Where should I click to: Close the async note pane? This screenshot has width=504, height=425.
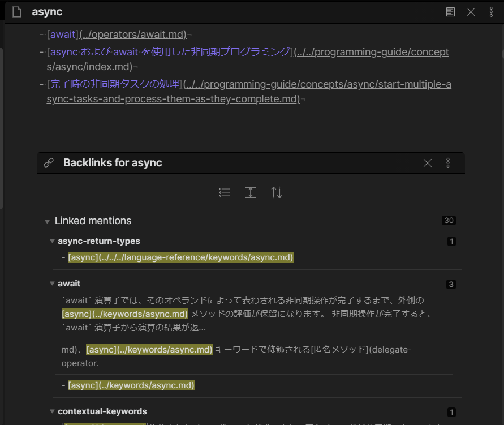471,12
